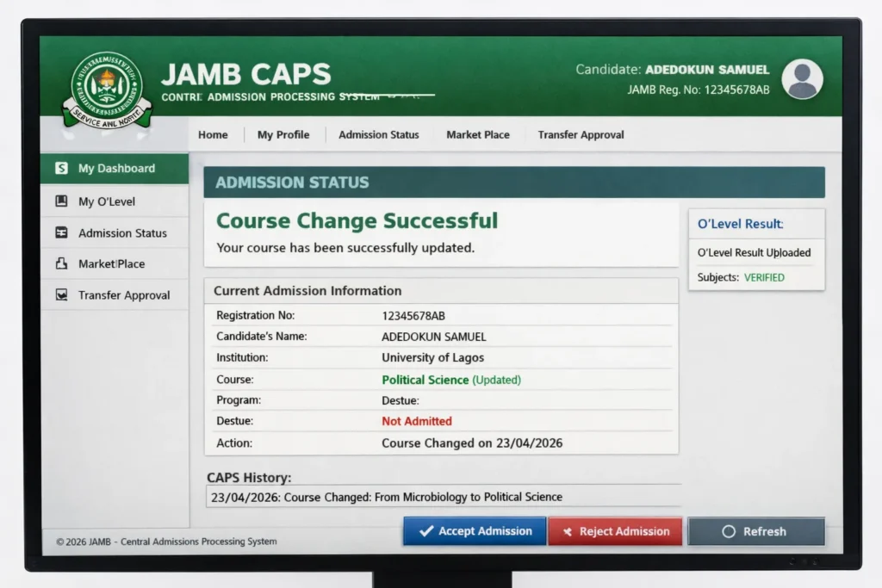Select the Transfer Approval sidebar icon
This screenshot has width=882, height=588.
click(61, 294)
